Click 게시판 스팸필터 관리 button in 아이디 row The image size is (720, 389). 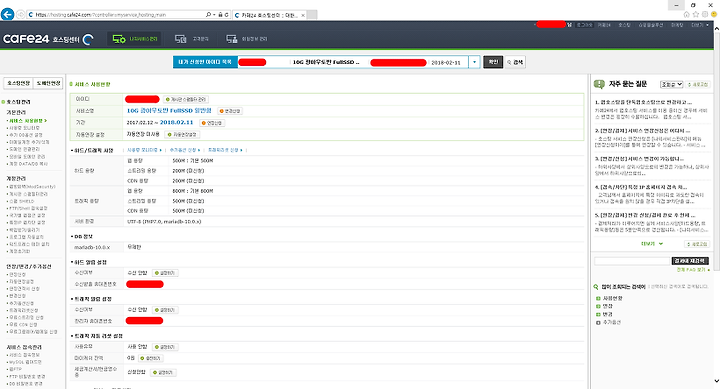pyautogui.click(x=186, y=99)
